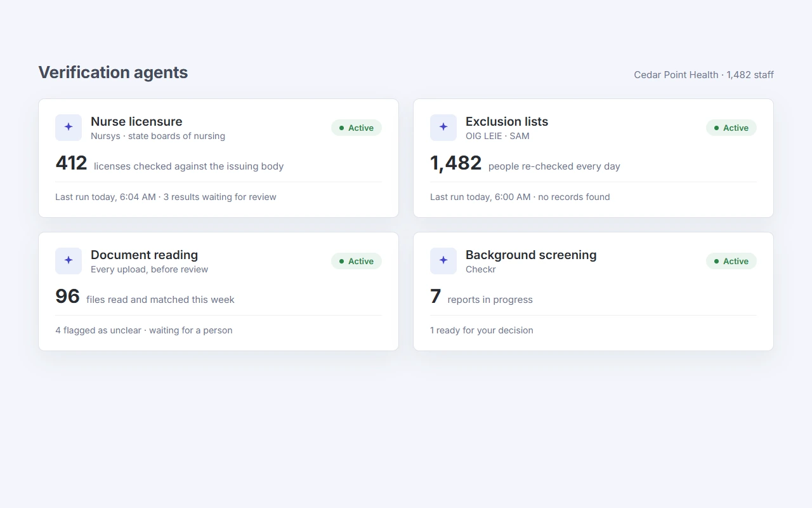Click 'files read and matched this week'
The width and height of the screenshot is (812, 508).
pos(160,300)
